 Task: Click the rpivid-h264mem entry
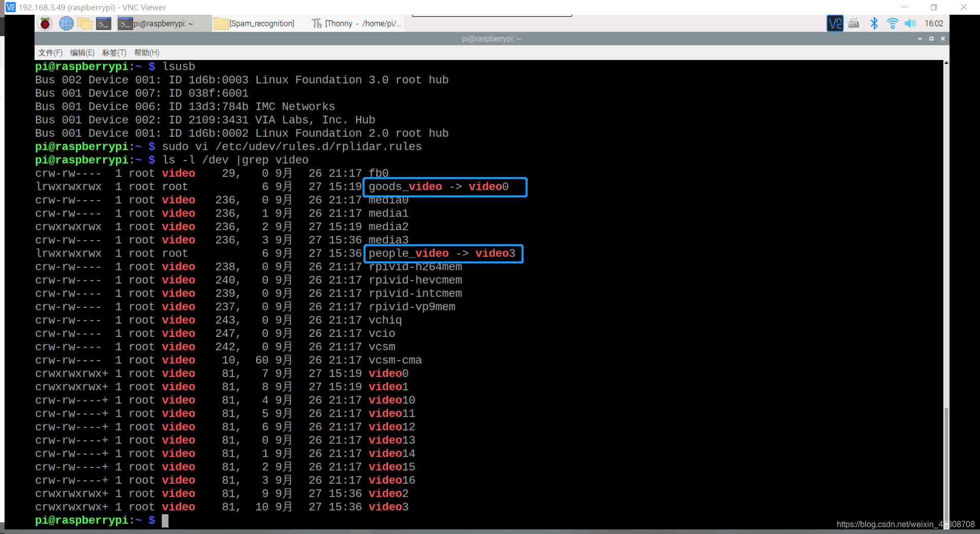(x=415, y=267)
